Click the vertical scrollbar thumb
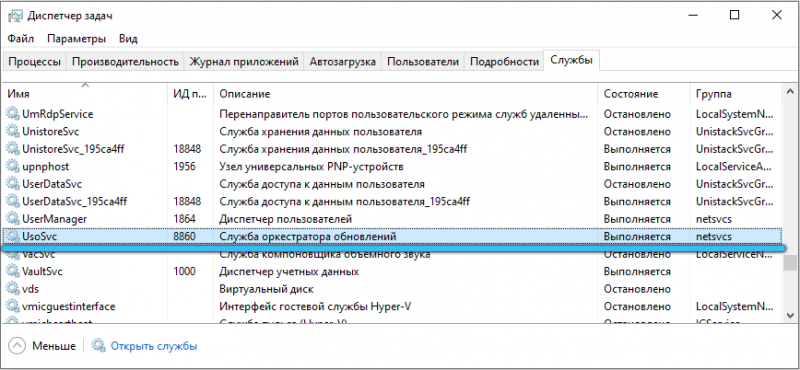 [790, 262]
